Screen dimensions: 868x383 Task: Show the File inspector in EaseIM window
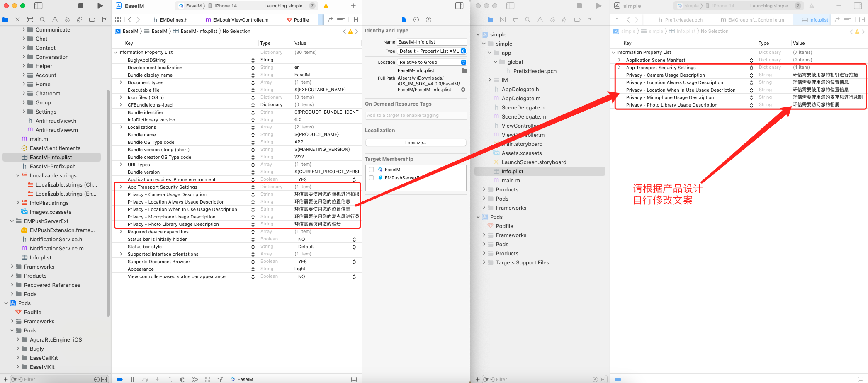tap(404, 19)
